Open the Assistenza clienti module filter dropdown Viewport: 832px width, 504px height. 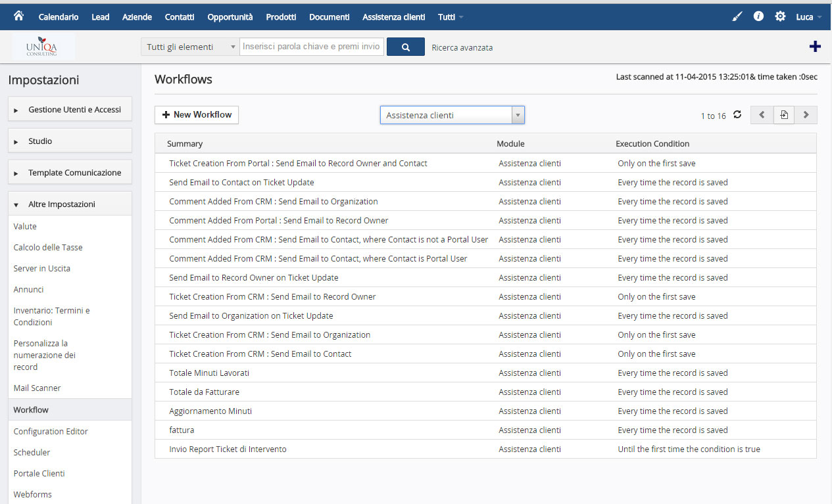pos(453,115)
